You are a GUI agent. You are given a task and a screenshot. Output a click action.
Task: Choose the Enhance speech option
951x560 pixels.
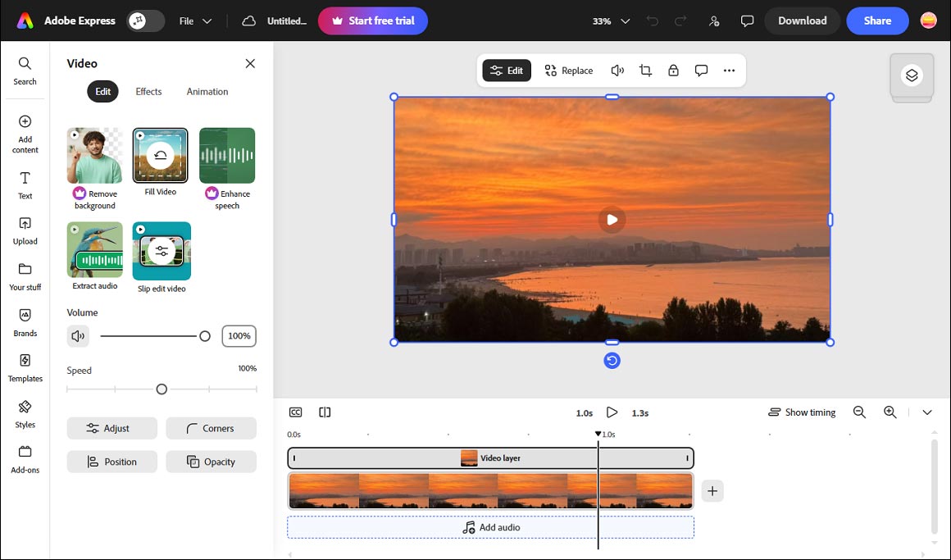pyautogui.click(x=227, y=169)
